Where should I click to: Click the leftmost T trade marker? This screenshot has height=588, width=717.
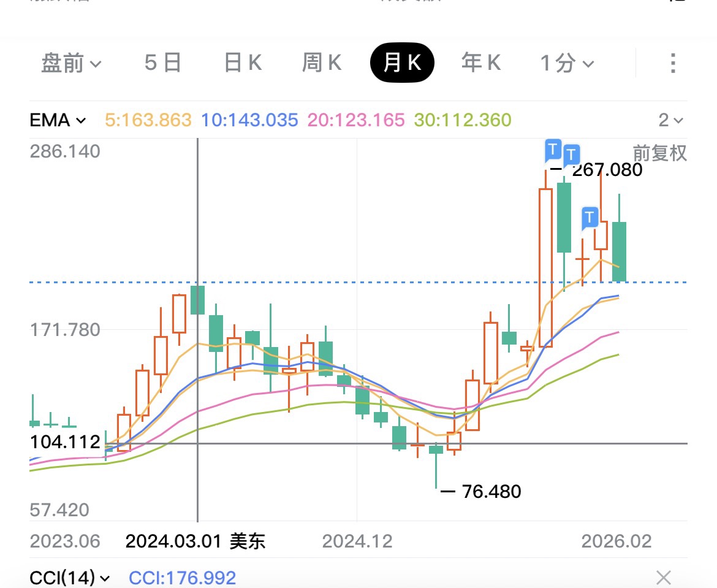click(x=553, y=148)
